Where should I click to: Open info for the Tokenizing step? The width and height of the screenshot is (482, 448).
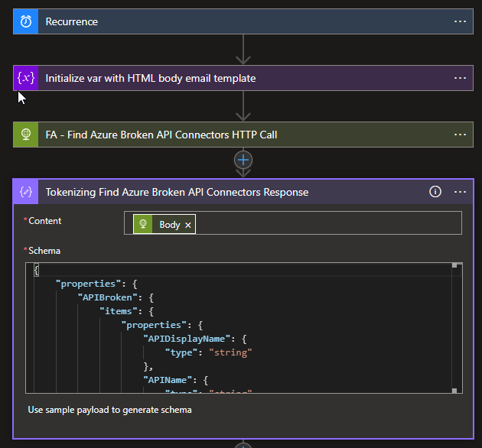[x=435, y=192]
